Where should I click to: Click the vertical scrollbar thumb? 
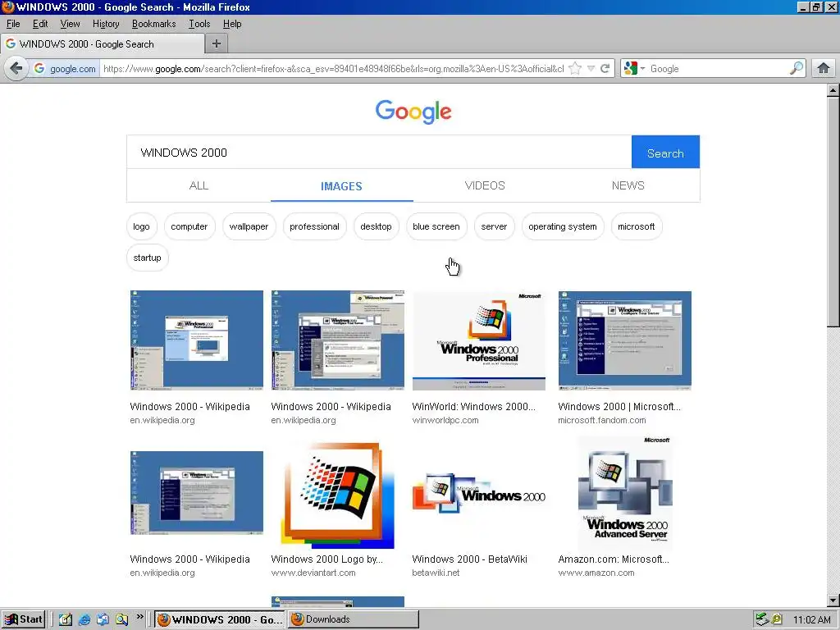pos(833,212)
